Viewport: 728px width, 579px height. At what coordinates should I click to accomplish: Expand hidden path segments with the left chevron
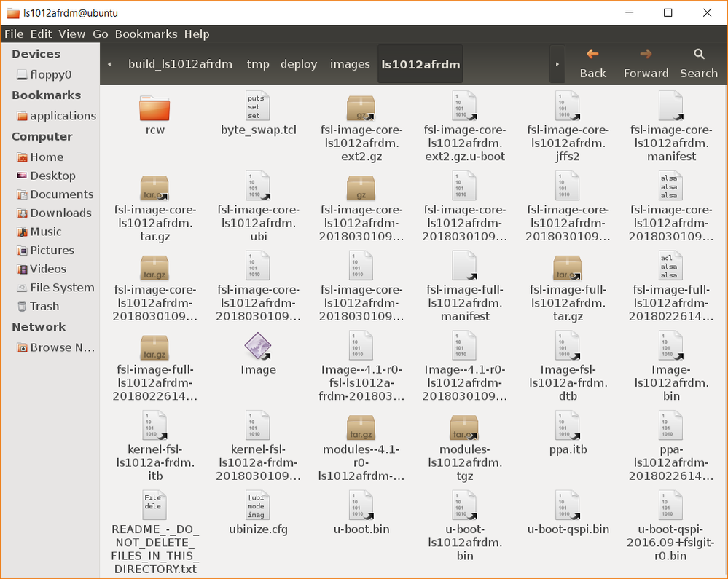tap(109, 63)
